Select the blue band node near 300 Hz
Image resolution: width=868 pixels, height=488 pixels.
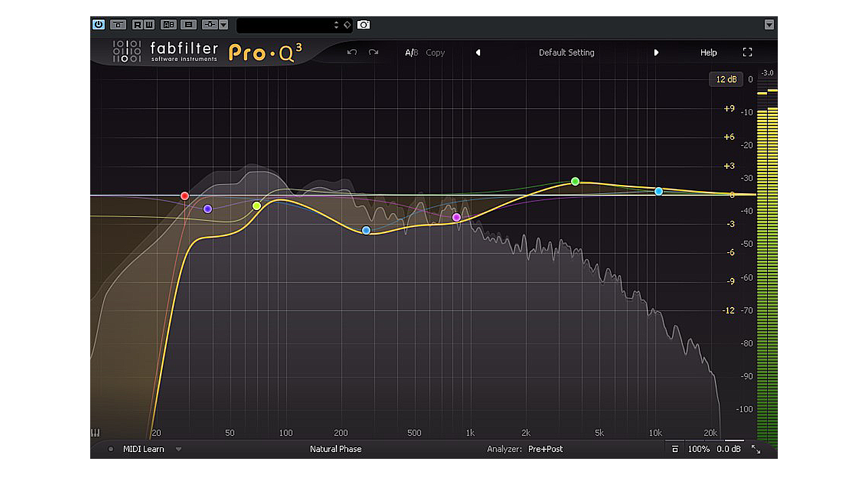tap(366, 230)
